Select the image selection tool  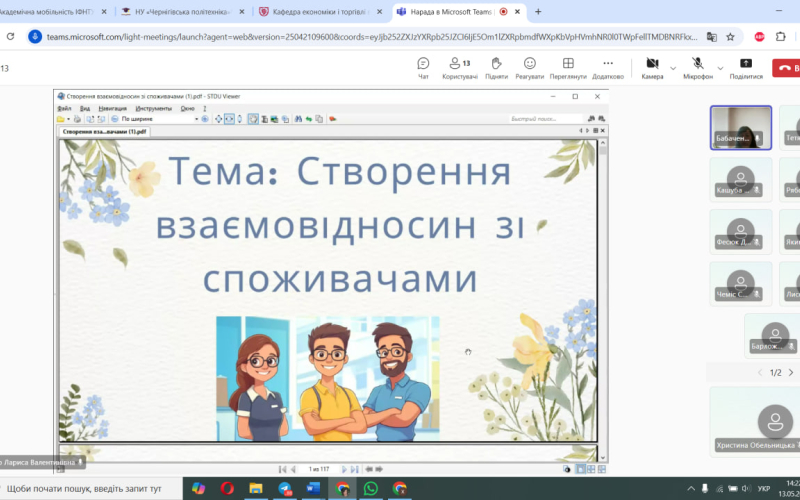(274, 119)
